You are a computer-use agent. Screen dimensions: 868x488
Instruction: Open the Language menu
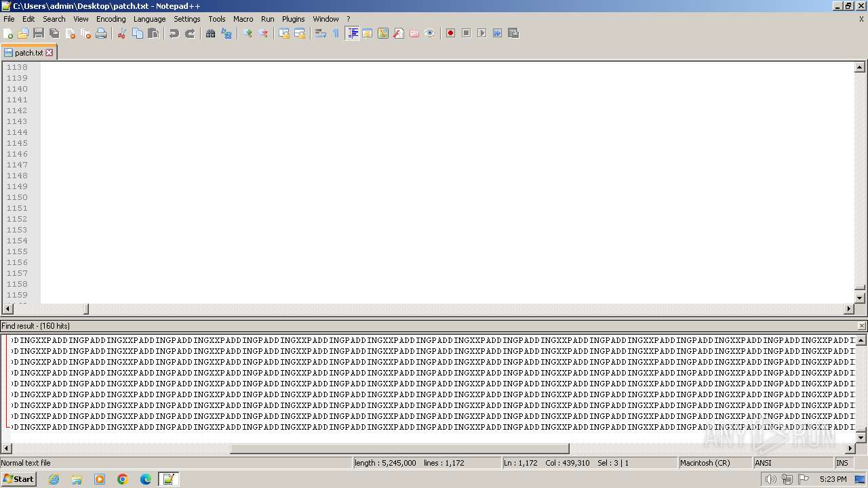pos(150,19)
